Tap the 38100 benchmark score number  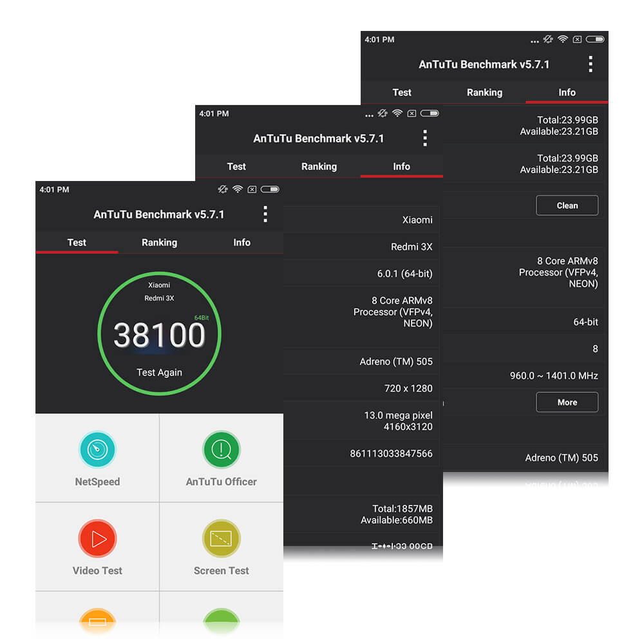[159, 336]
